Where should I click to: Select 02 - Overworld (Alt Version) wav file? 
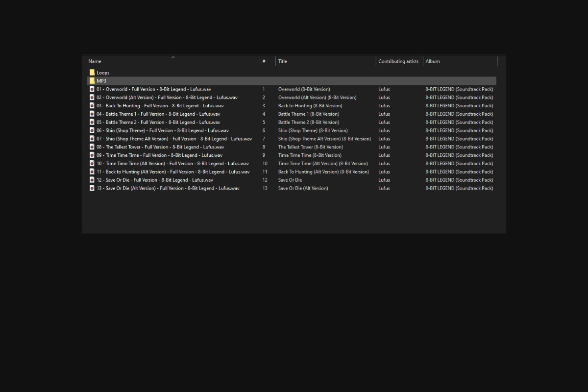(167, 98)
